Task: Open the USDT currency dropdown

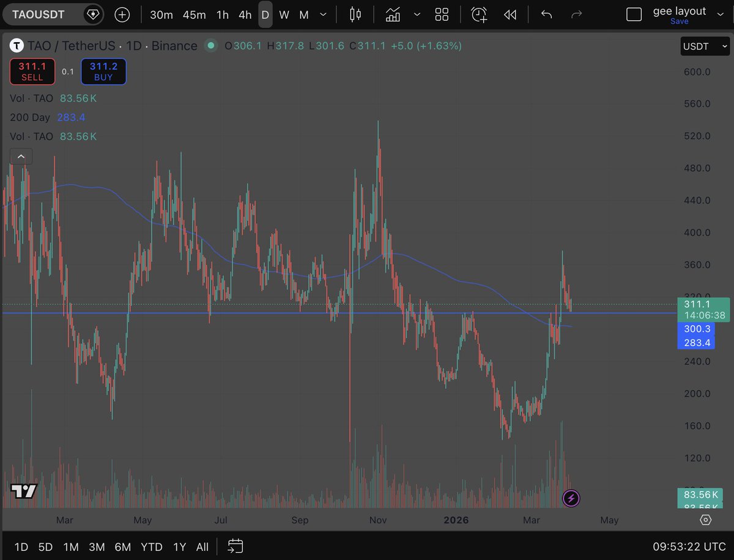Action: click(x=705, y=46)
